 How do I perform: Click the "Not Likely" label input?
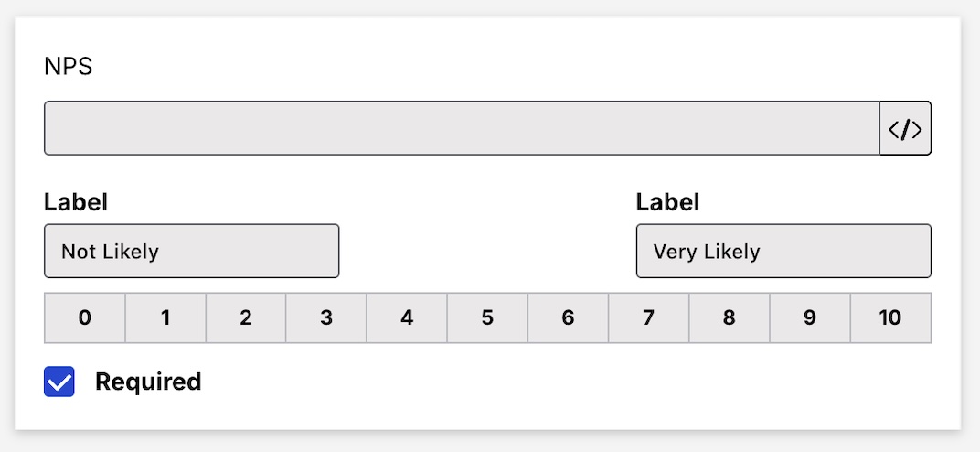(x=191, y=251)
